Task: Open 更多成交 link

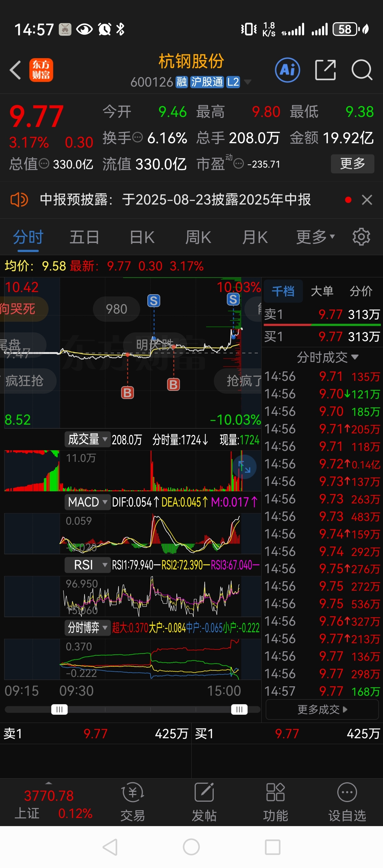Action: [x=322, y=710]
